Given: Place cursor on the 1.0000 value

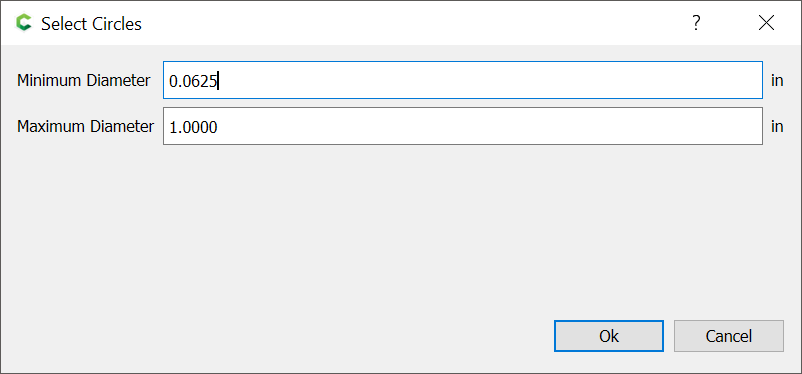Looking at the screenshot, I should tap(193, 127).
